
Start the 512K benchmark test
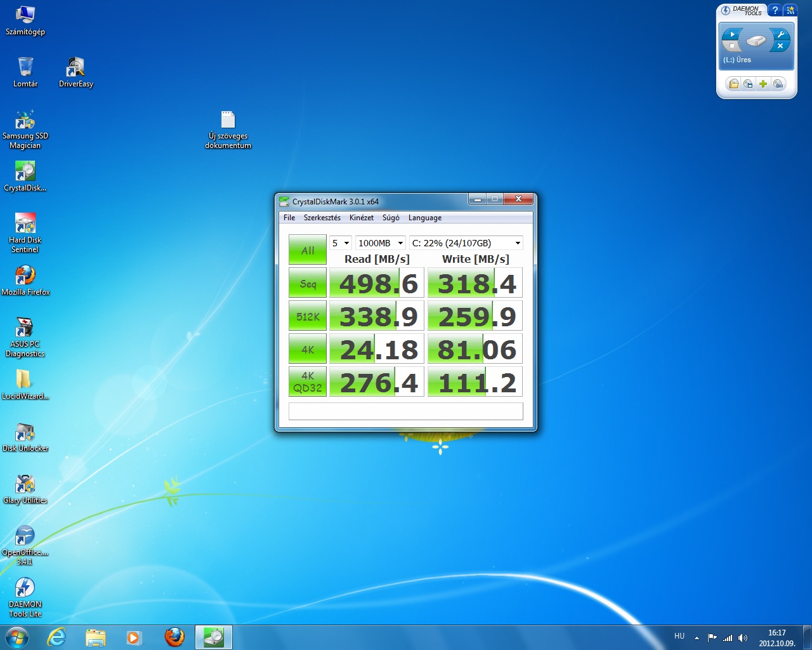308,316
